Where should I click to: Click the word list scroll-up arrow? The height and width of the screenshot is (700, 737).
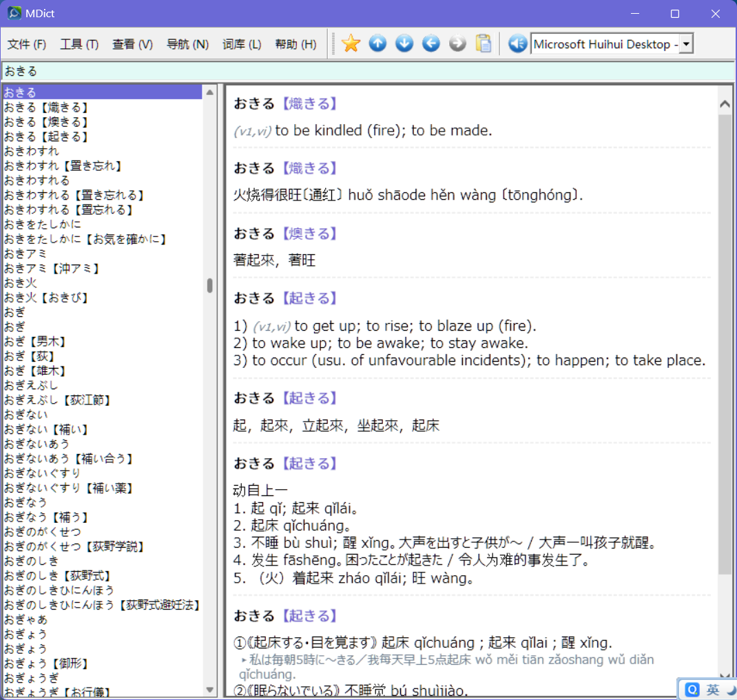209,92
